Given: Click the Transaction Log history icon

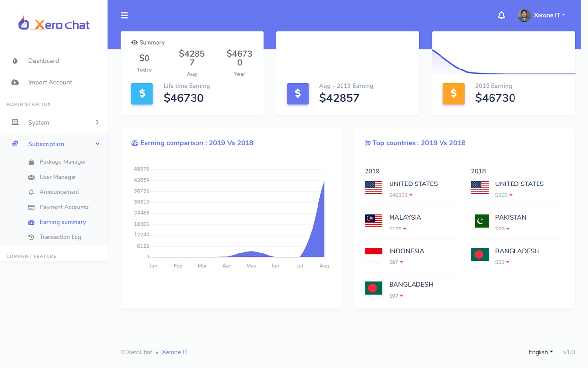Looking at the screenshot, I should coord(31,237).
